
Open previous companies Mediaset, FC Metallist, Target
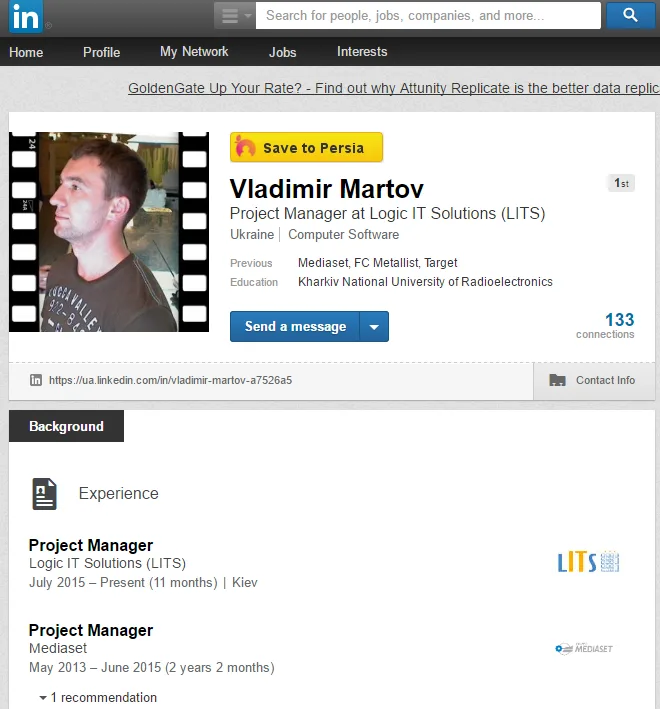pyautogui.click(x=377, y=263)
